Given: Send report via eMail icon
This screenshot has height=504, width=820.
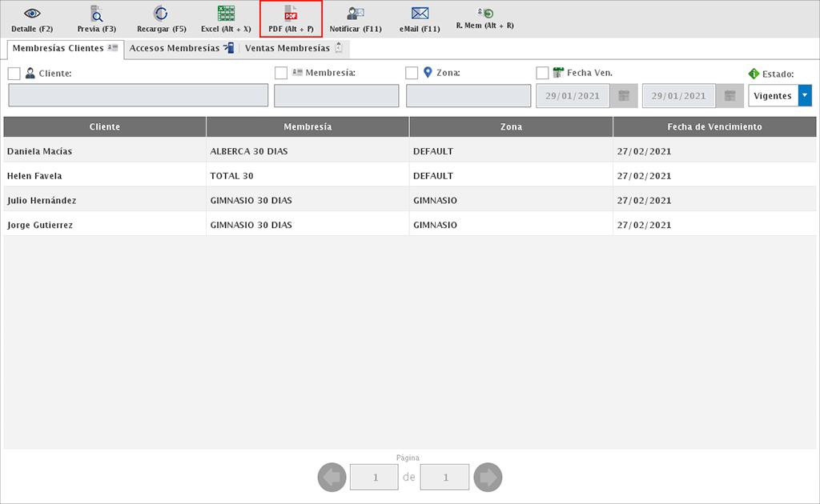Looking at the screenshot, I should pyautogui.click(x=420, y=14).
